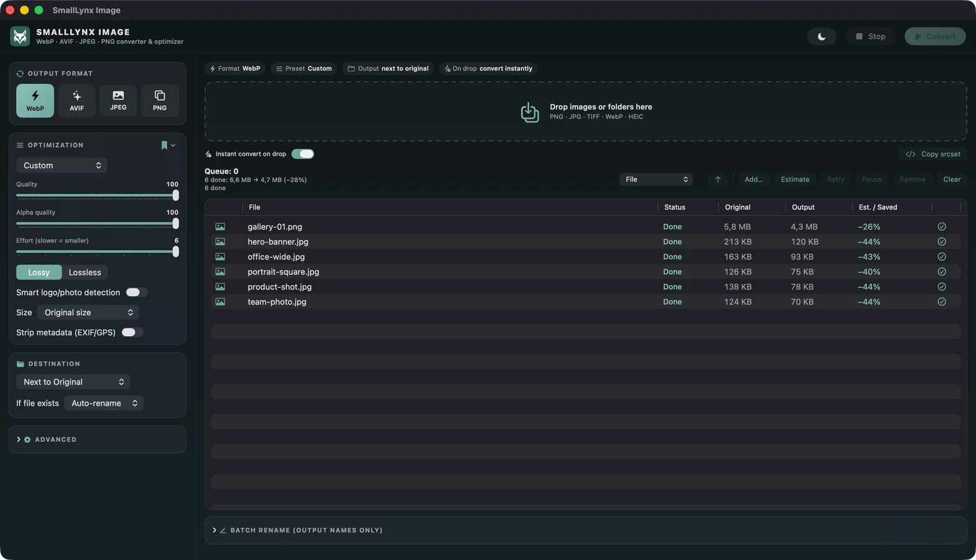
Task: Click the gallery-01.png image file icon
Action: coord(220,227)
